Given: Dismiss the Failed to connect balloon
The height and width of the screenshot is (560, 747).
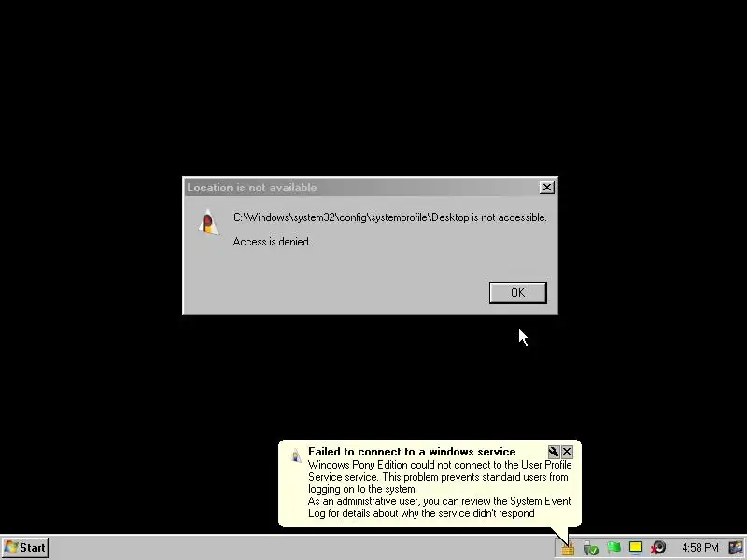Looking at the screenshot, I should coord(567,452).
